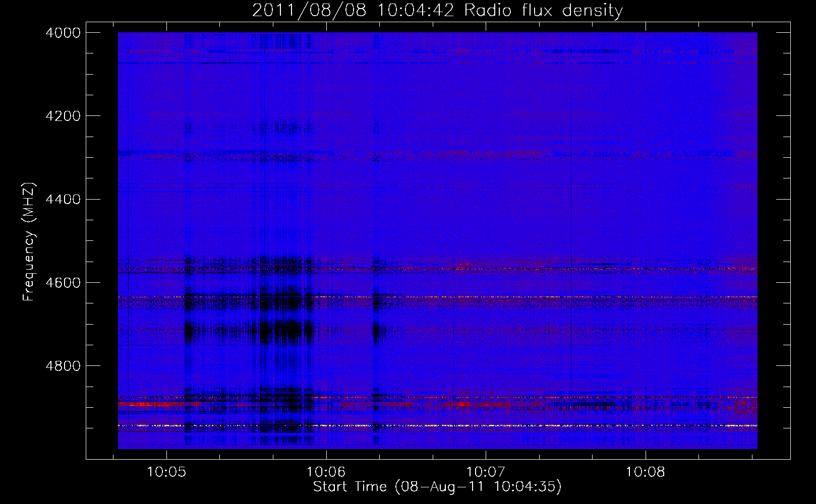Click the 10:07 time axis label
This screenshot has height=504, width=816.
486,472
